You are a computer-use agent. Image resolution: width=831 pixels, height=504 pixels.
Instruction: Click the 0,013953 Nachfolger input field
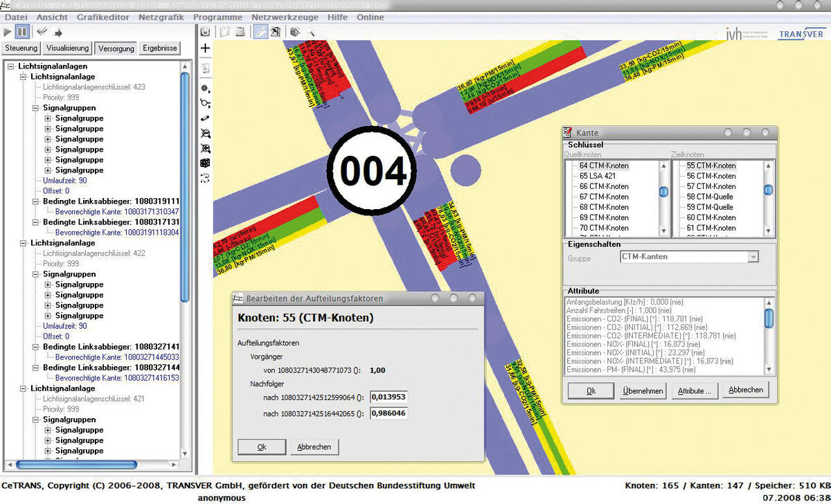[388, 397]
